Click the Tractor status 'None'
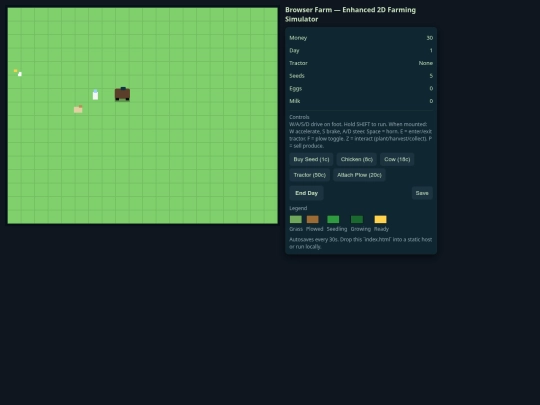This screenshot has height=405, width=540. [426, 63]
